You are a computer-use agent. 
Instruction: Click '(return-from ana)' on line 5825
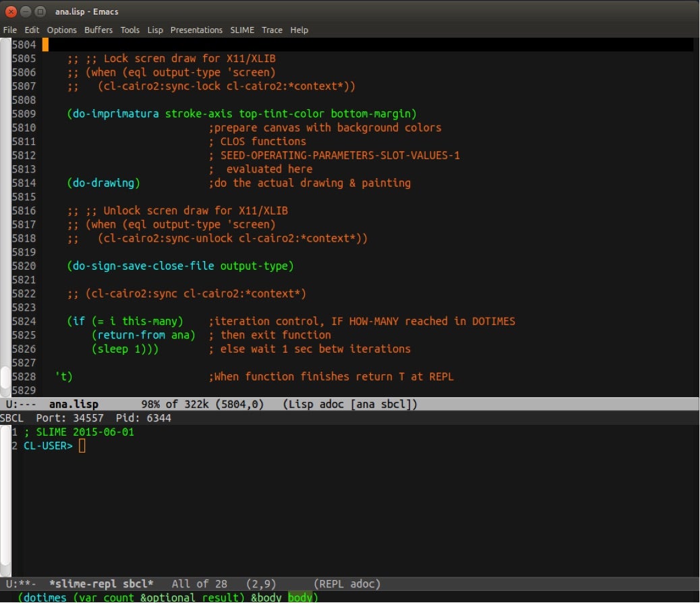pyautogui.click(x=144, y=335)
